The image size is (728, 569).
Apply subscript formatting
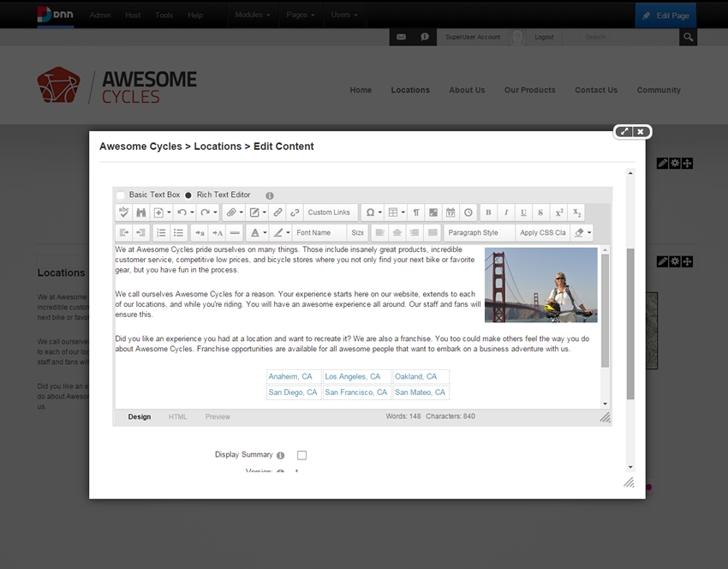coord(576,213)
